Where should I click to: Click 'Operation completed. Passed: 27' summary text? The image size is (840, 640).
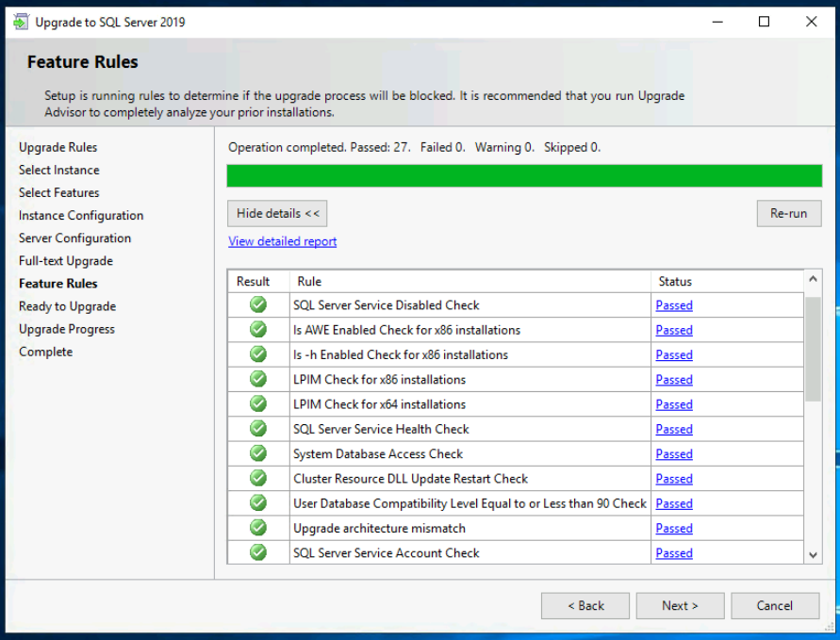point(319,147)
